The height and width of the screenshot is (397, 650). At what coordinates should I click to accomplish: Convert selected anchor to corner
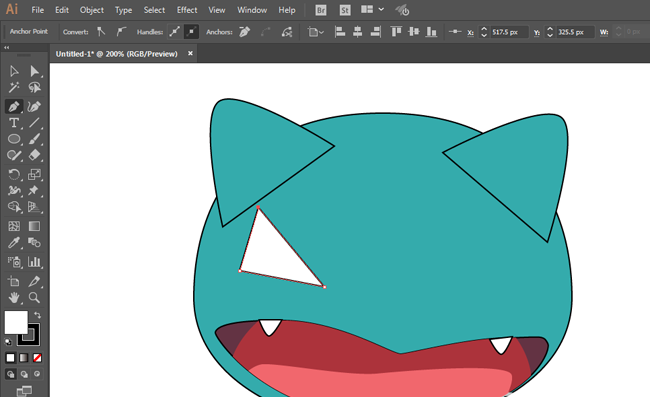pyautogui.click(x=101, y=32)
